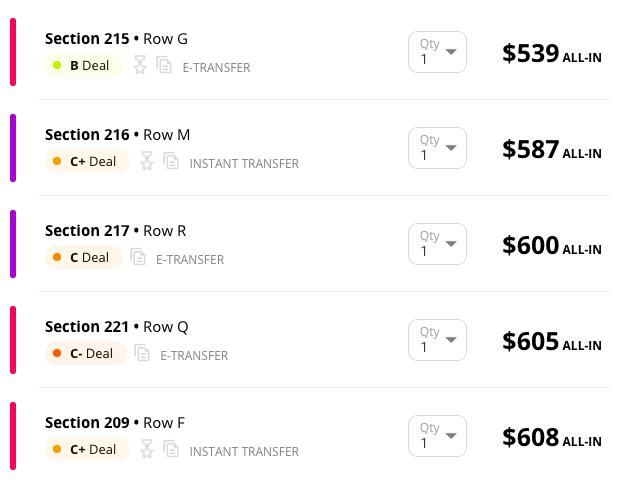
Task: Click the VIP star icon for Section 216
Action: [147, 161]
